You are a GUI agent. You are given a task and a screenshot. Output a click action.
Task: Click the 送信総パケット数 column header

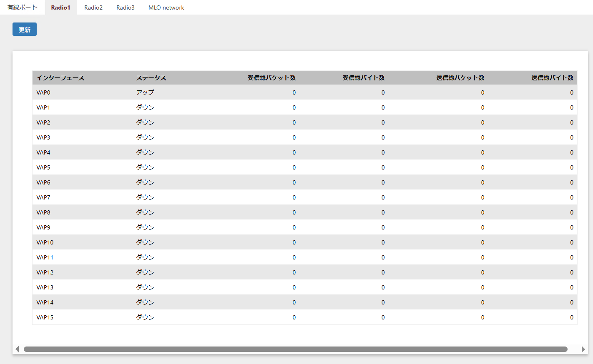pos(460,78)
